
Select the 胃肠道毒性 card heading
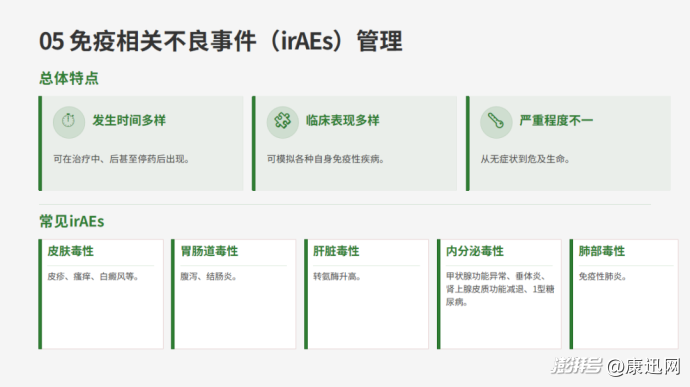pyautogui.click(x=209, y=251)
